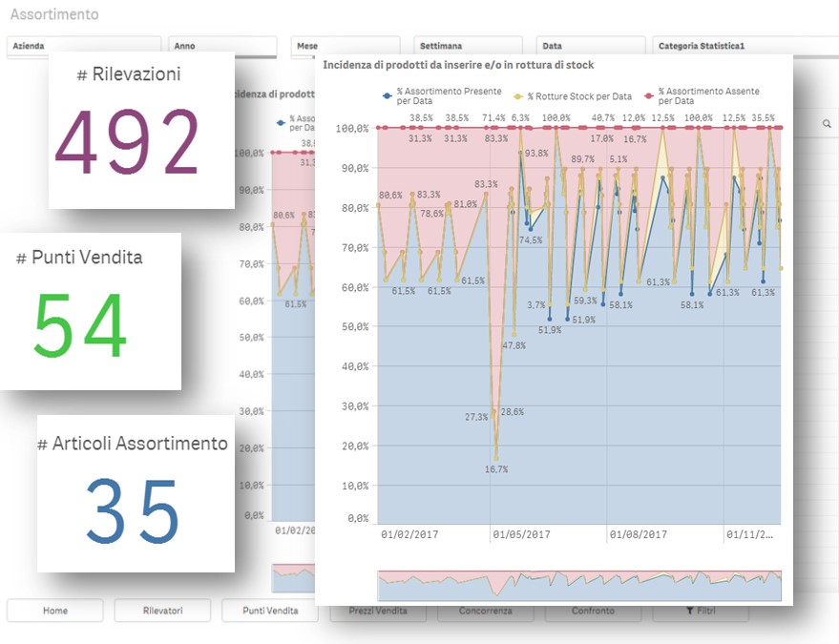Viewport: 839px width, 644px height.
Task: Click the search magnifier icon
Action: click(x=827, y=124)
